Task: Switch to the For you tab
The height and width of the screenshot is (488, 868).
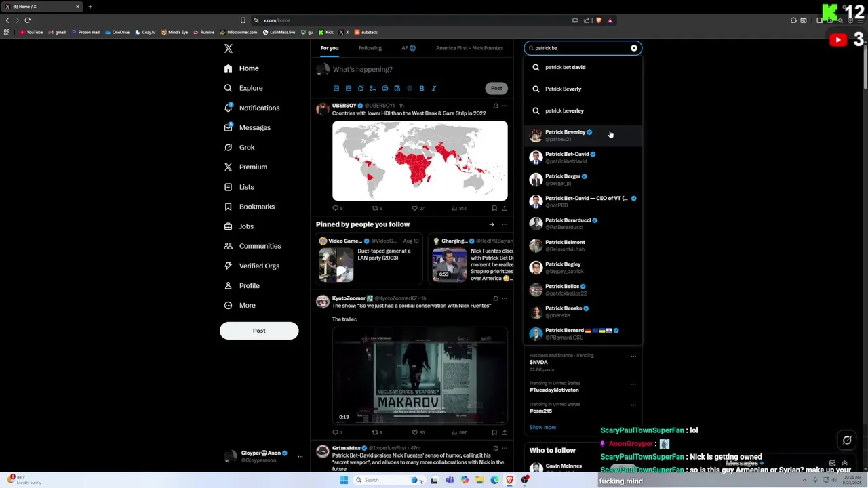Action: [x=330, y=48]
